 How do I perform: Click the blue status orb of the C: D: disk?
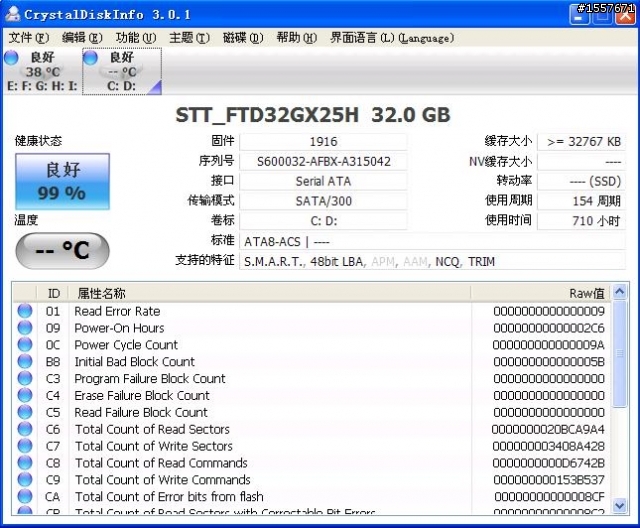(x=90, y=58)
